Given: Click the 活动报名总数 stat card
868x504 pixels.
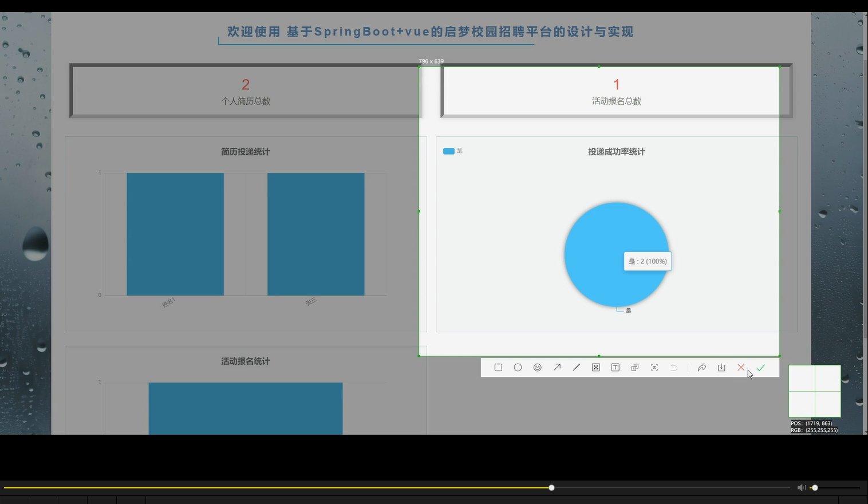Looking at the screenshot, I should 617,91.
